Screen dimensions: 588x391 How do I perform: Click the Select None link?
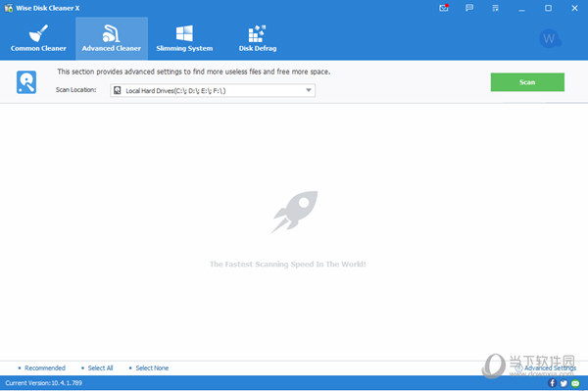152,368
